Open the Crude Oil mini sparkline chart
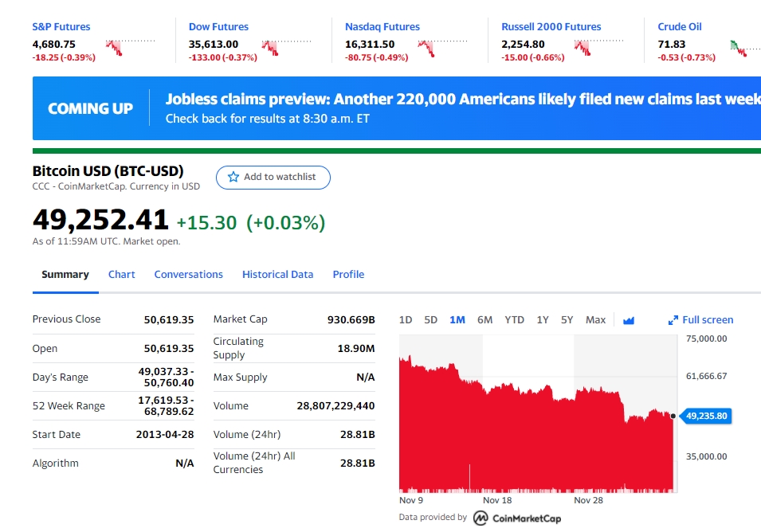The height and width of the screenshot is (532, 761). pos(745,49)
